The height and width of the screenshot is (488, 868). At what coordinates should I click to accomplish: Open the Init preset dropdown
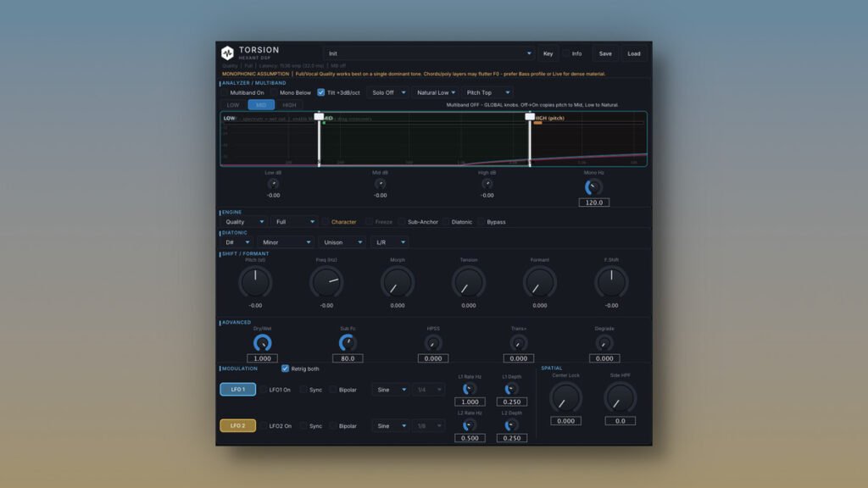[x=429, y=53]
